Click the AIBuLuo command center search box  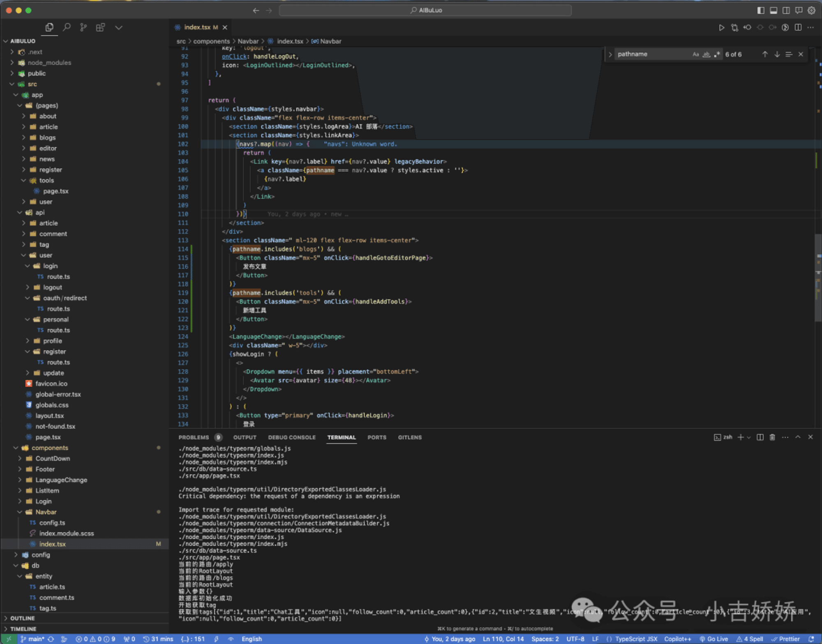425,10
